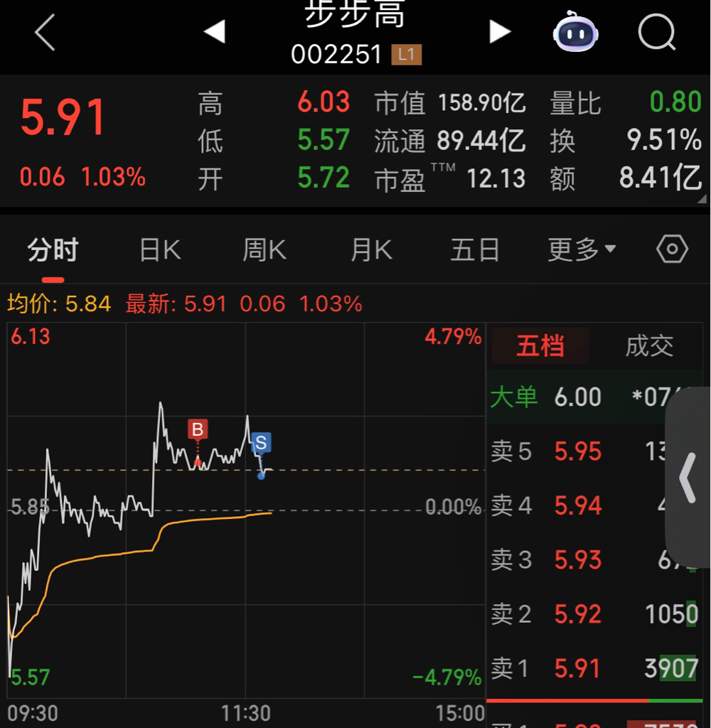This screenshot has width=711, height=728.
Task: Tap the 均价: 5.84 label
Action: click(x=59, y=304)
